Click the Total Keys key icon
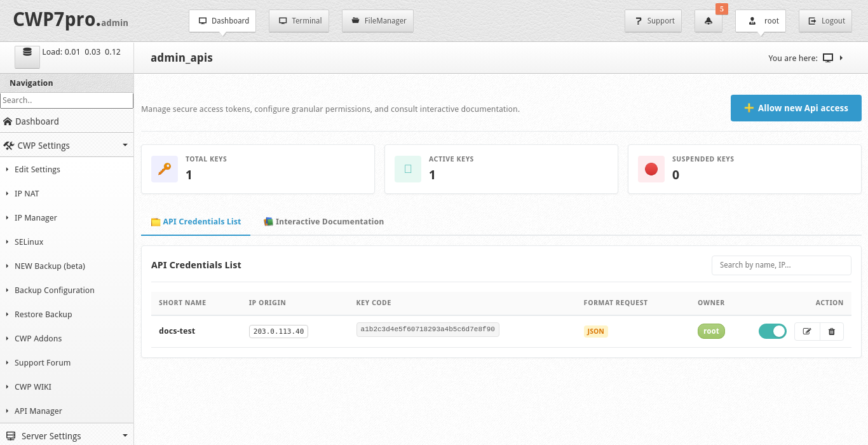 tap(165, 169)
